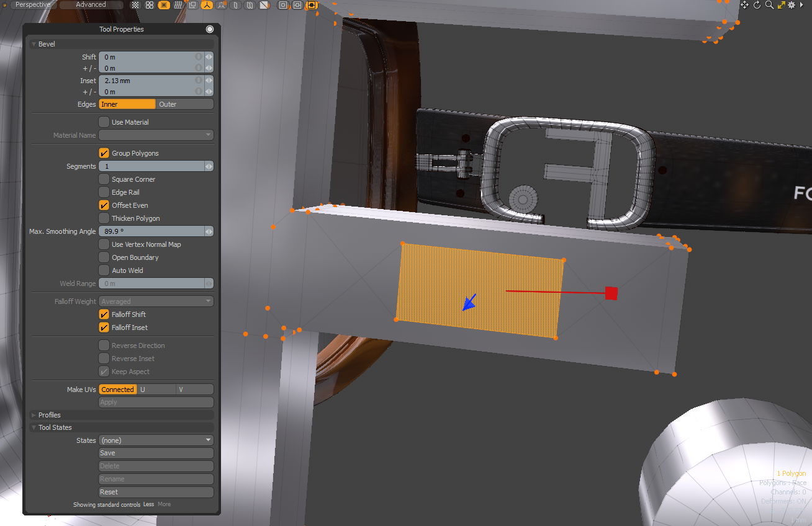
Task: Open viewport settings gear icon
Action: 792,5
